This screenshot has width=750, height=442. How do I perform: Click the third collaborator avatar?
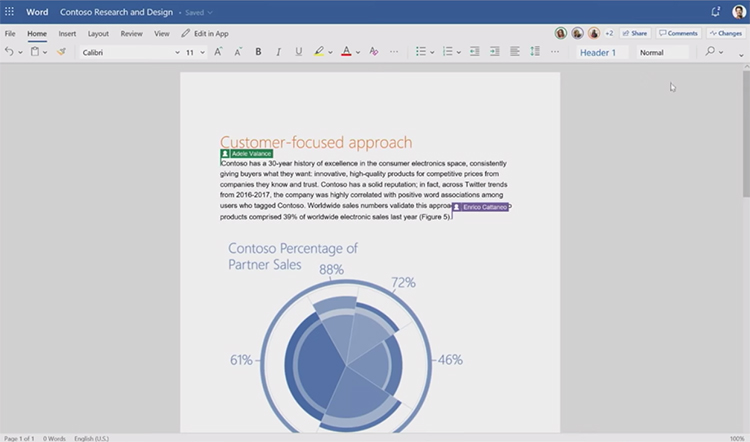[594, 33]
